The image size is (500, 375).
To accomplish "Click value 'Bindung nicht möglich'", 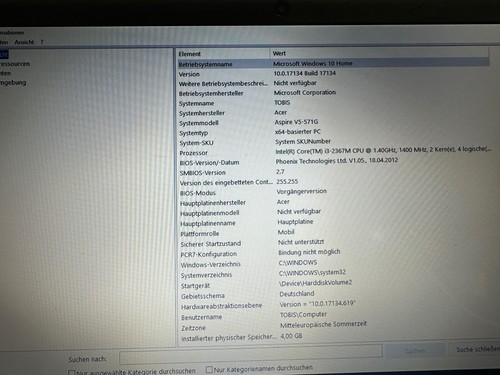I will click(309, 252).
